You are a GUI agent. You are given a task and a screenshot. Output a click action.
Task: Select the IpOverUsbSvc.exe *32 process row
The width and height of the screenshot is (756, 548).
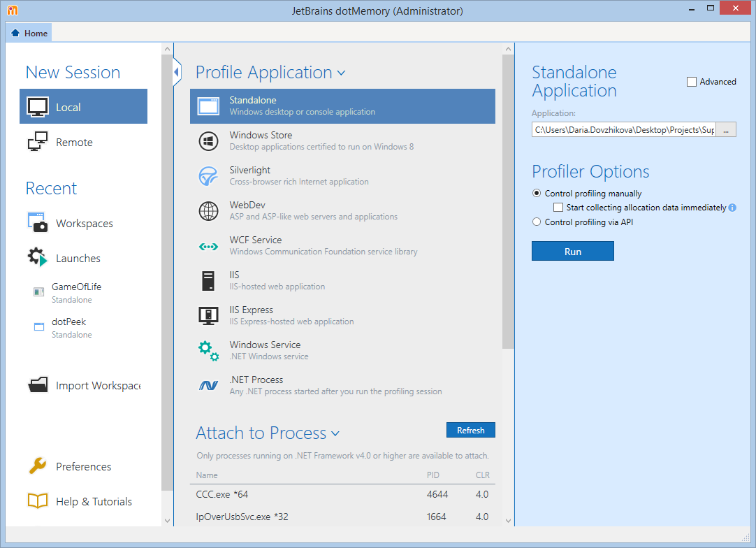(x=342, y=517)
